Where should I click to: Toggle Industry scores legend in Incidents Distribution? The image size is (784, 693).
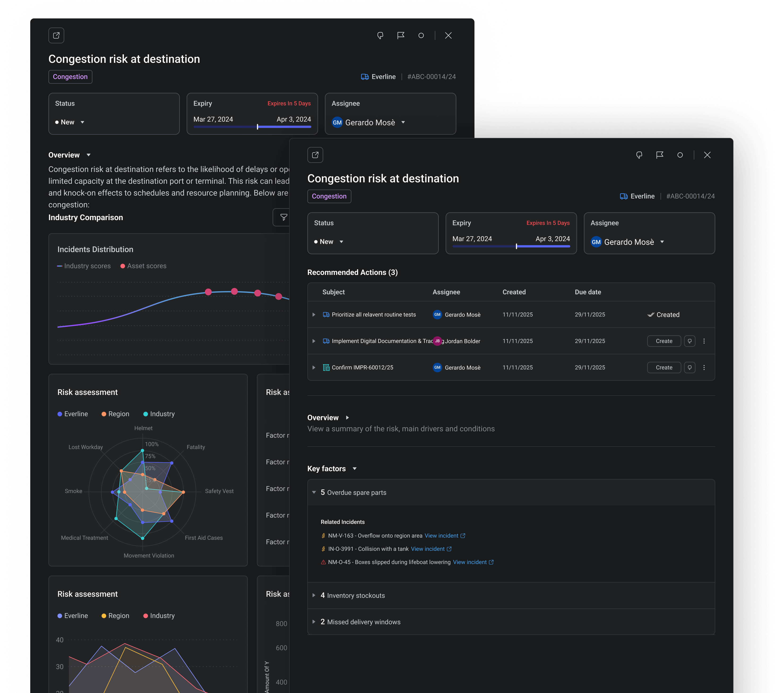click(x=84, y=266)
